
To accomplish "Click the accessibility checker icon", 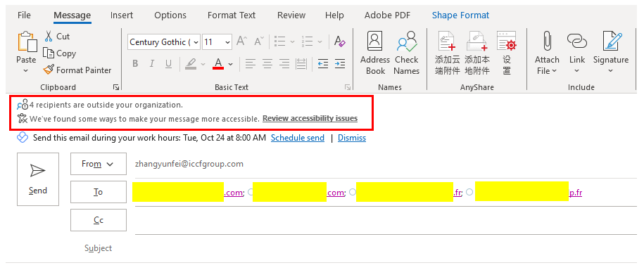I will pos(23,119).
